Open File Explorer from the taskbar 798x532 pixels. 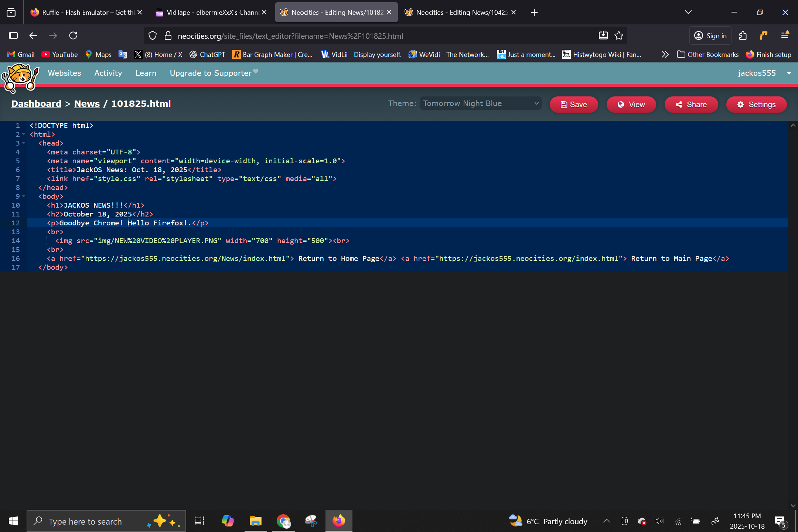pos(255,521)
